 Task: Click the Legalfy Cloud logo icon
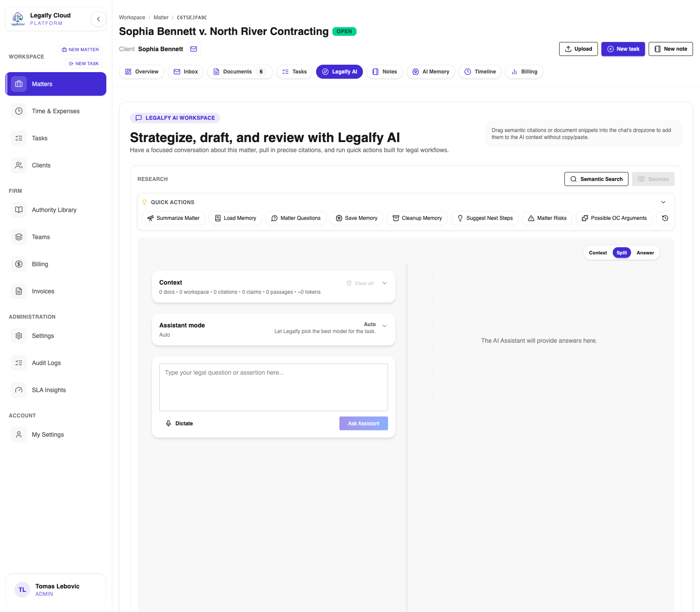tap(18, 19)
